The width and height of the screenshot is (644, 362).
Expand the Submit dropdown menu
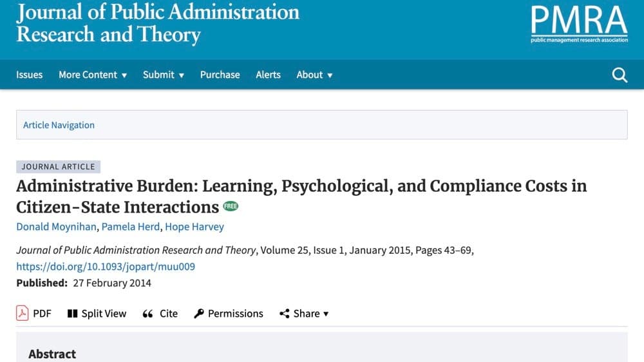coord(164,75)
